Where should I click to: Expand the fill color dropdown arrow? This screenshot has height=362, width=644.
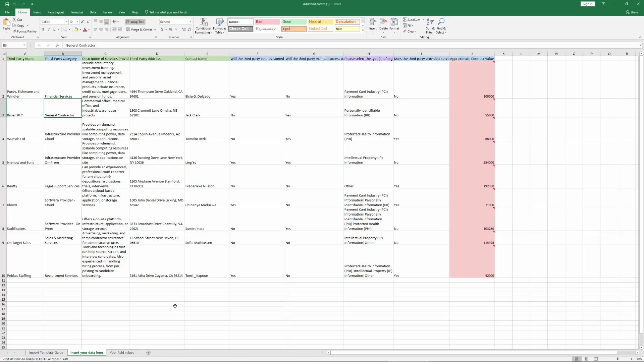coord(80,29)
